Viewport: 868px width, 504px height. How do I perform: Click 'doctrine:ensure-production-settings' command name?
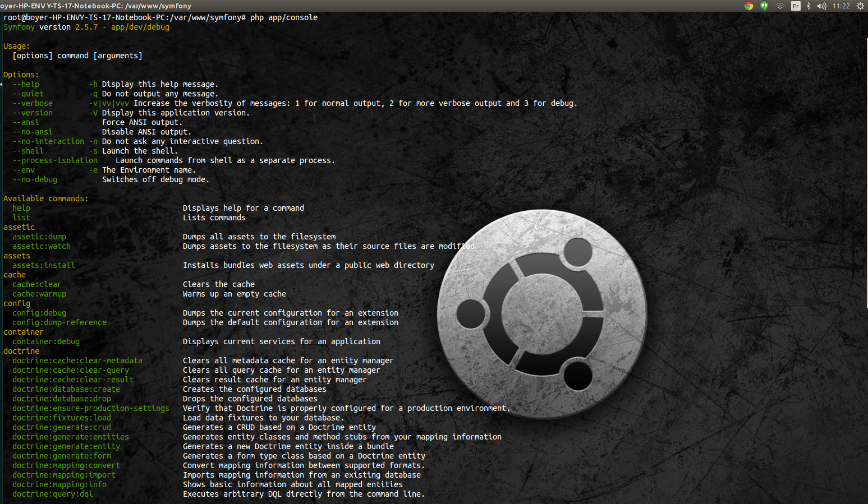pos(91,408)
